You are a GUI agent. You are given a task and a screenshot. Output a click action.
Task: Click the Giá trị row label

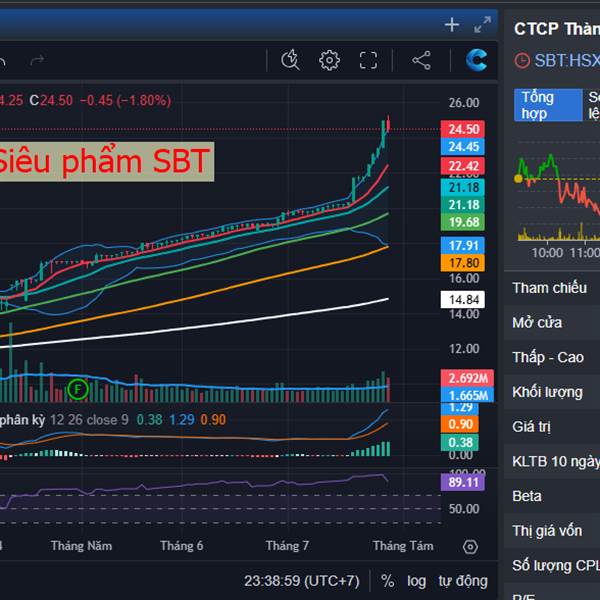532,427
